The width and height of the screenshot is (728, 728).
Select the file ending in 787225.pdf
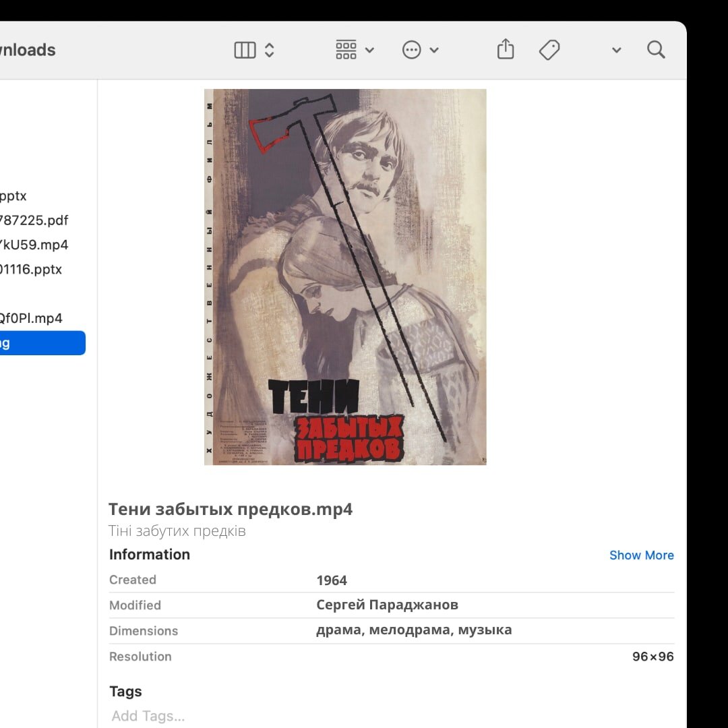click(34, 220)
